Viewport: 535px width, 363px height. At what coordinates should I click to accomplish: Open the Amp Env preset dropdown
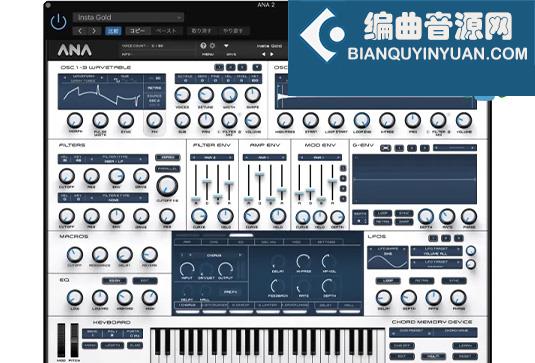264,157
